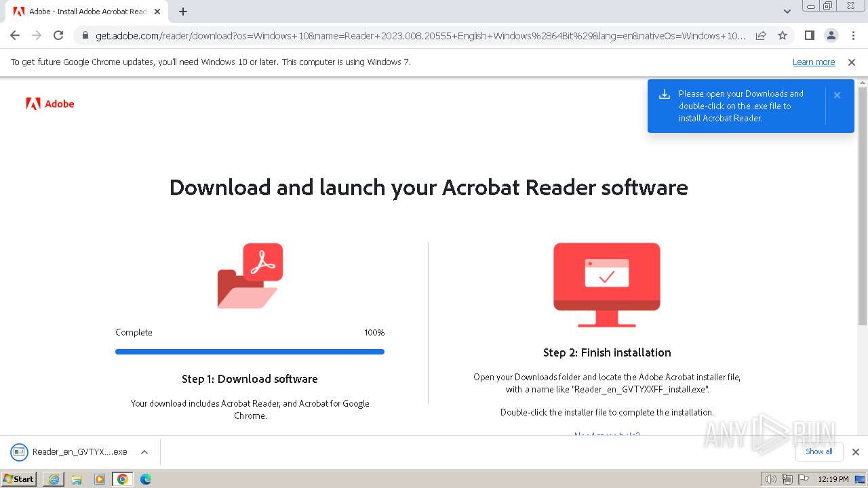This screenshot has height=488, width=868.
Task: Open the downloaded Reader_en_GVTYX exe file
Action: [71, 452]
